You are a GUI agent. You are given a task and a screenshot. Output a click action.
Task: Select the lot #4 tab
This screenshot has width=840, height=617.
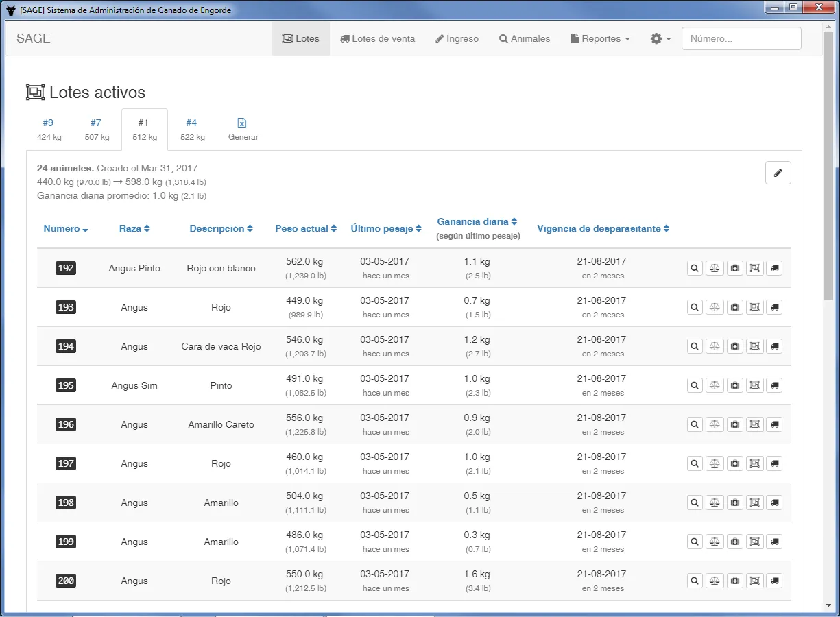pos(192,129)
